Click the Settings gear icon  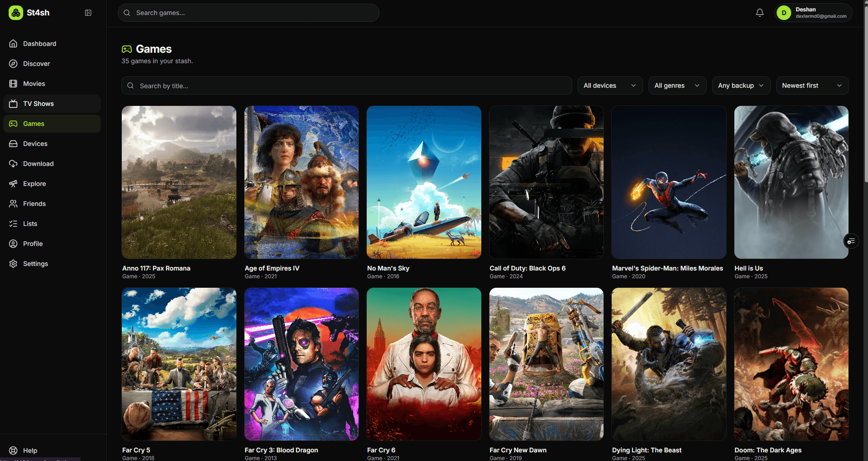click(13, 264)
